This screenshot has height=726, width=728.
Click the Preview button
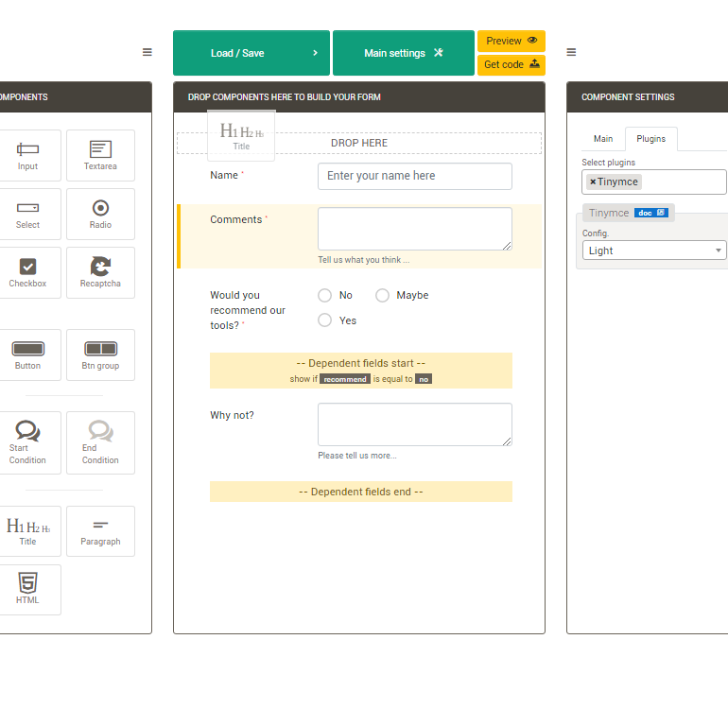[511, 41]
